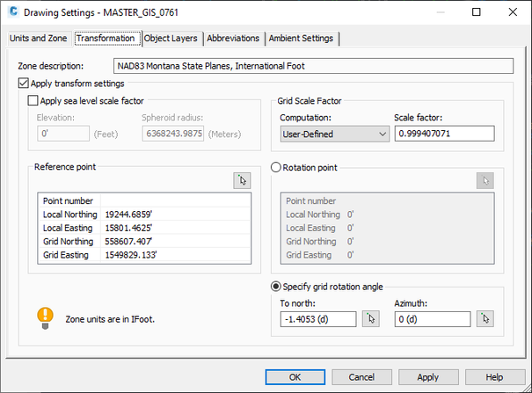The width and height of the screenshot is (532, 393).
Task: Go to the Abbreviations tab
Action: pyautogui.click(x=233, y=39)
